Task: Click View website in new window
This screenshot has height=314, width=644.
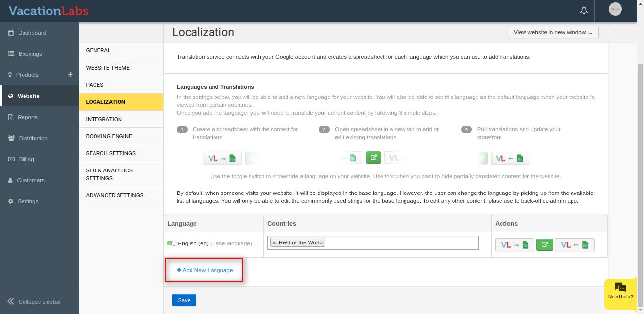Action: pos(553,32)
